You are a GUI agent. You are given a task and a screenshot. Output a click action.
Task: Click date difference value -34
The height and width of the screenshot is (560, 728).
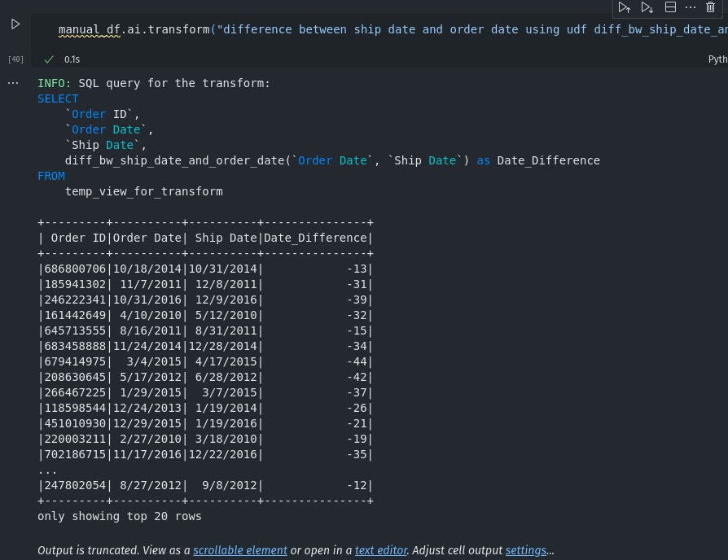tap(357, 346)
